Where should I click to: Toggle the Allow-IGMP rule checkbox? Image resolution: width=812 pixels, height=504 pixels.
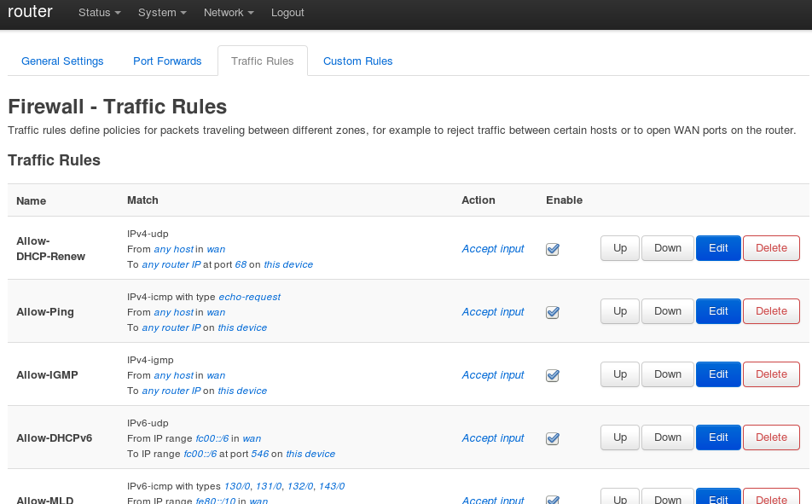pyautogui.click(x=553, y=375)
